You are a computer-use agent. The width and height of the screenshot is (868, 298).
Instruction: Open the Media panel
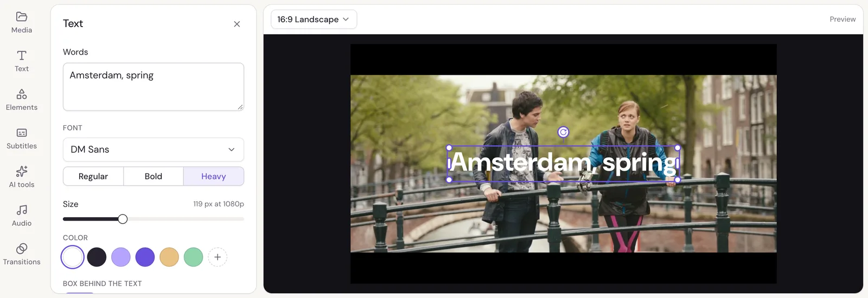tap(22, 23)
